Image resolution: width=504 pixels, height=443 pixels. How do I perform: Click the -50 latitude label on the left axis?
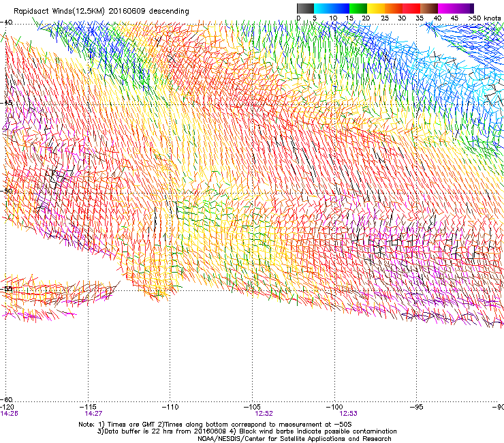pyautogui.click(x=6, y=191)
